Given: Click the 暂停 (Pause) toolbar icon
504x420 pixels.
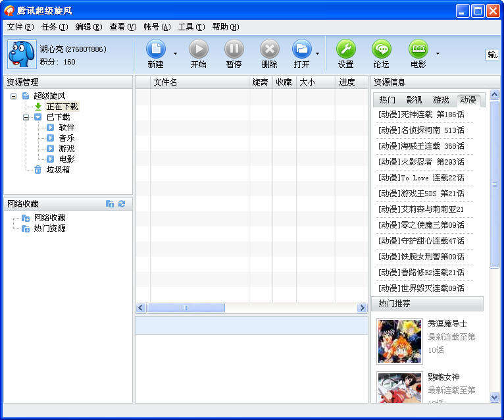Looking at the screenshot, I should [234, 49].
